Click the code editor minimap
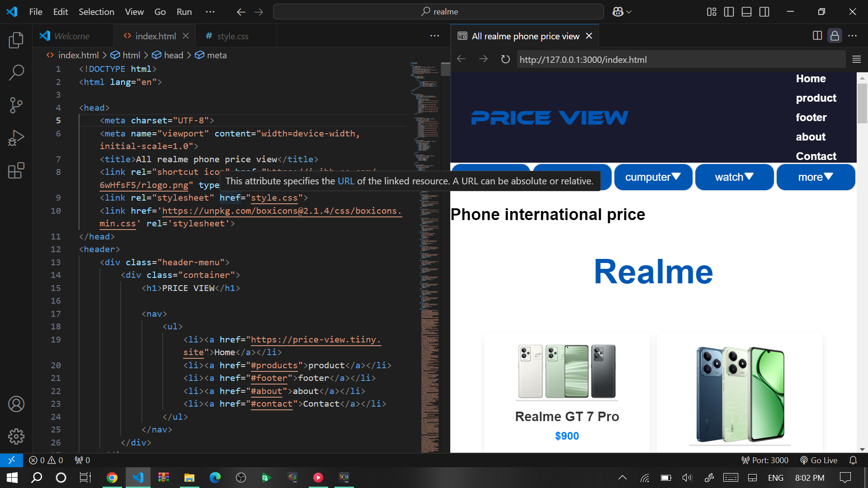This screenshot has height=488, width=868. click(x=425, y=257)
